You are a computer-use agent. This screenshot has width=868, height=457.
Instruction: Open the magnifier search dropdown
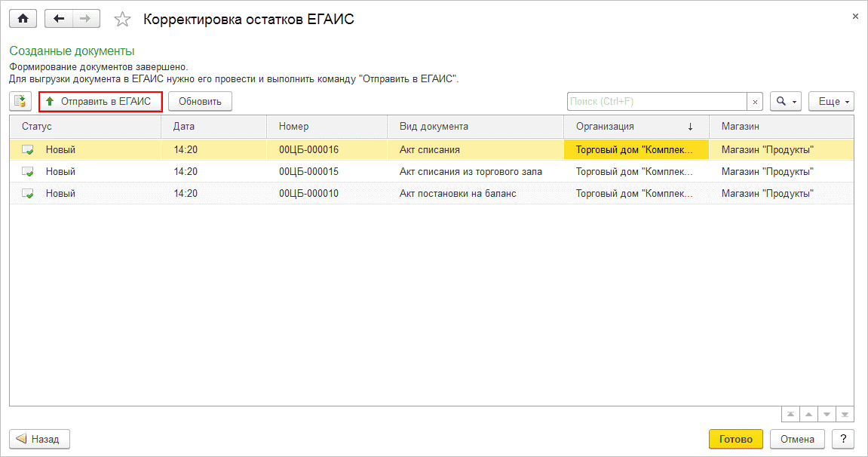(x=785, y=102)
